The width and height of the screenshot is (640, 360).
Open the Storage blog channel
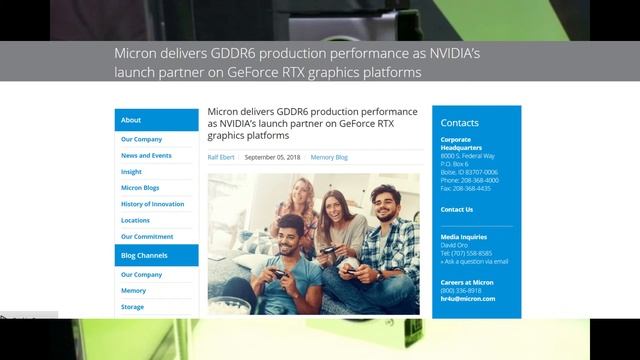tap(132, 307)
